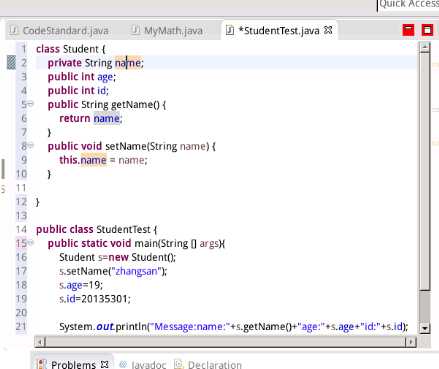The width and height of the screenshot is (439, 369).
Task: Open the Declaration view tab
Action: 215,365
